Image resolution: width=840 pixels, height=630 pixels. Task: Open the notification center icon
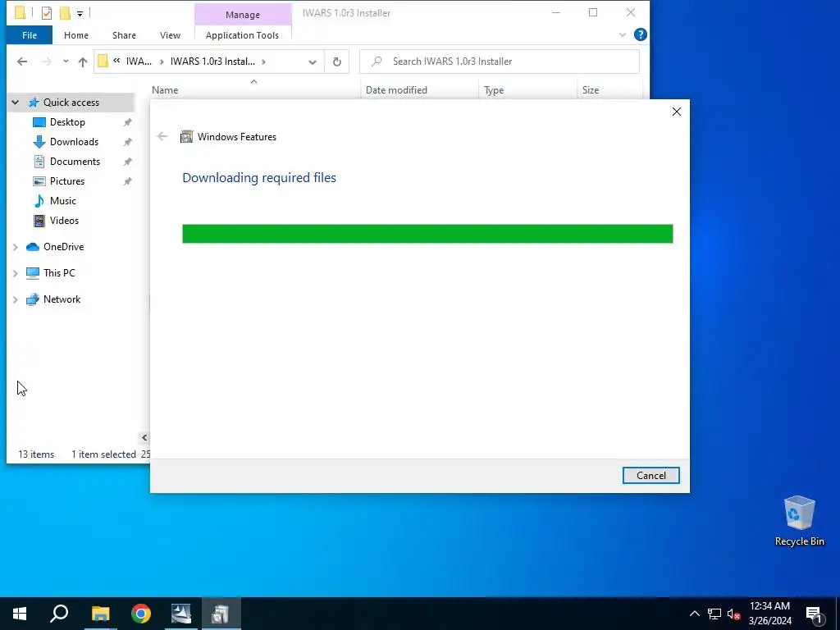pyautogui.click(x=815, y=614)
